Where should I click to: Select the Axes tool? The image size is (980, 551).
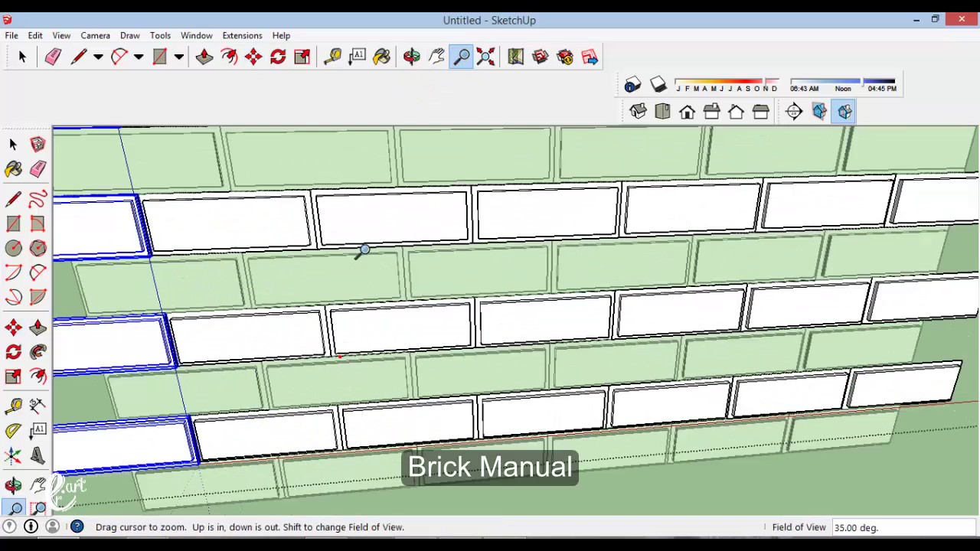13,456
